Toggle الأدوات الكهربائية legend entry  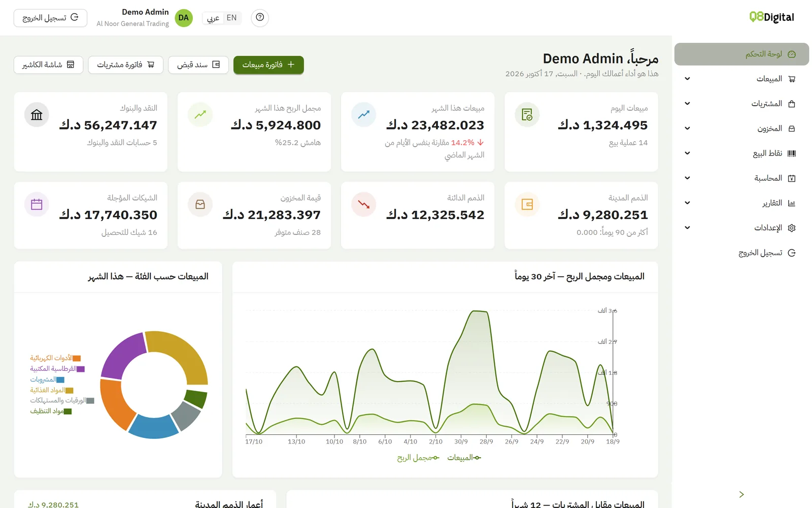tap(55, 358)
